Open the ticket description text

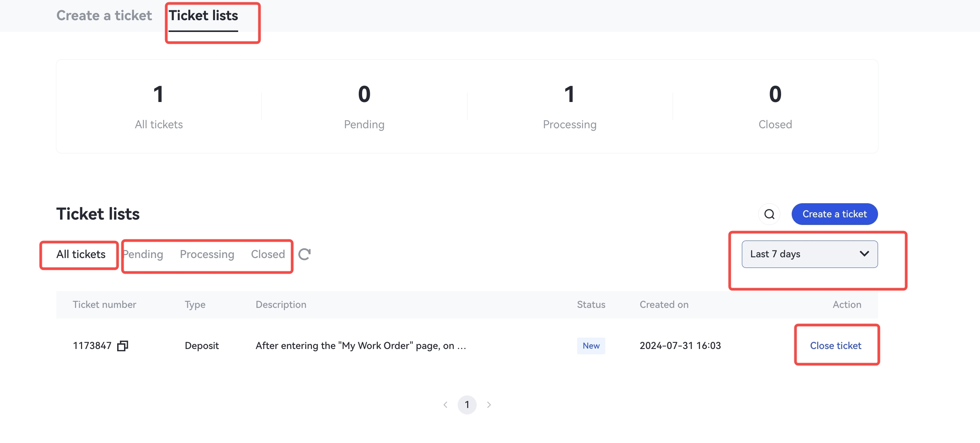360,346
